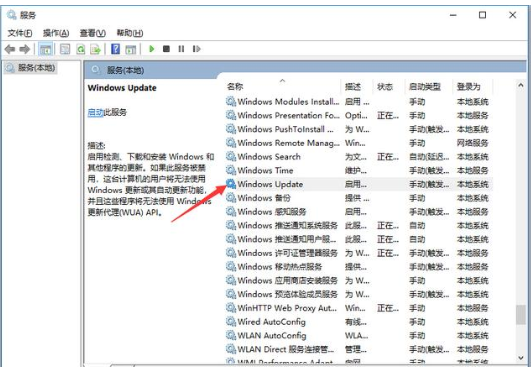Screen dimensions: 531x367
Task: Start the service with green play icon
Action: click(x=152, y=49)
